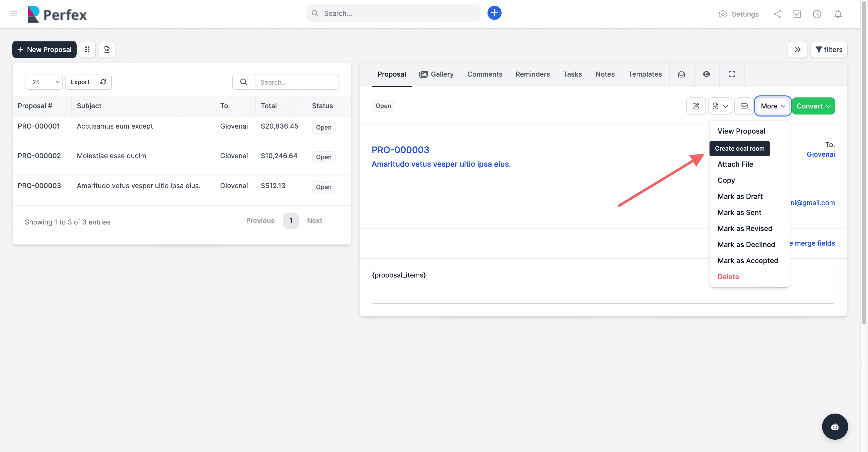Image resolution: width=868 pixels, height=452 pixels.
Task: Click the Perfex logo
Action: tap(57, 15)
